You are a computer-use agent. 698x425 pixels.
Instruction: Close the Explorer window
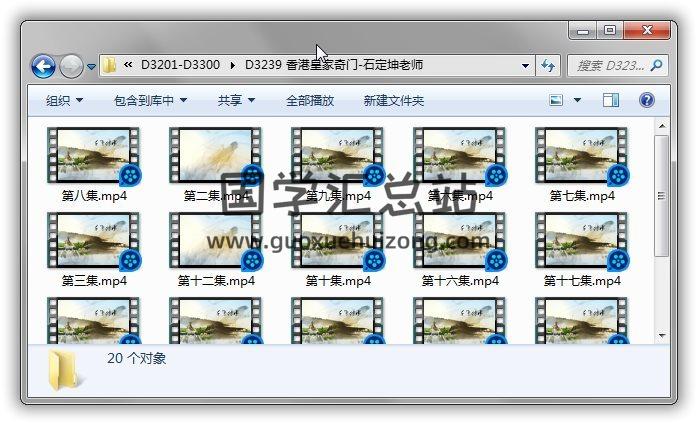pos(647,30)
